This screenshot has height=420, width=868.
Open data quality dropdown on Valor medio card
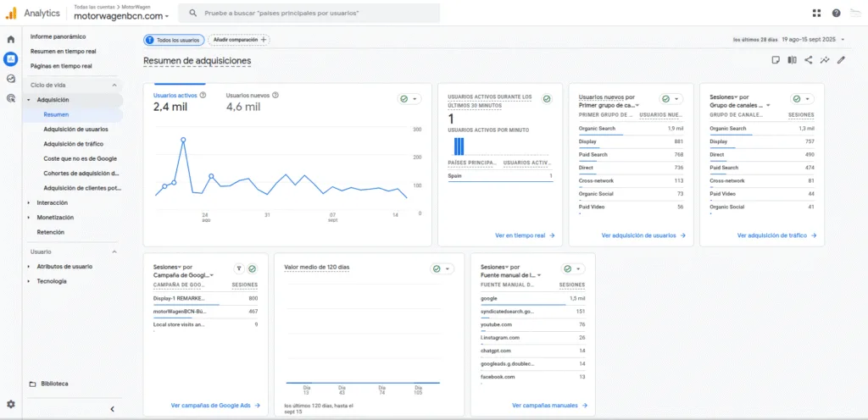[442, 268]
